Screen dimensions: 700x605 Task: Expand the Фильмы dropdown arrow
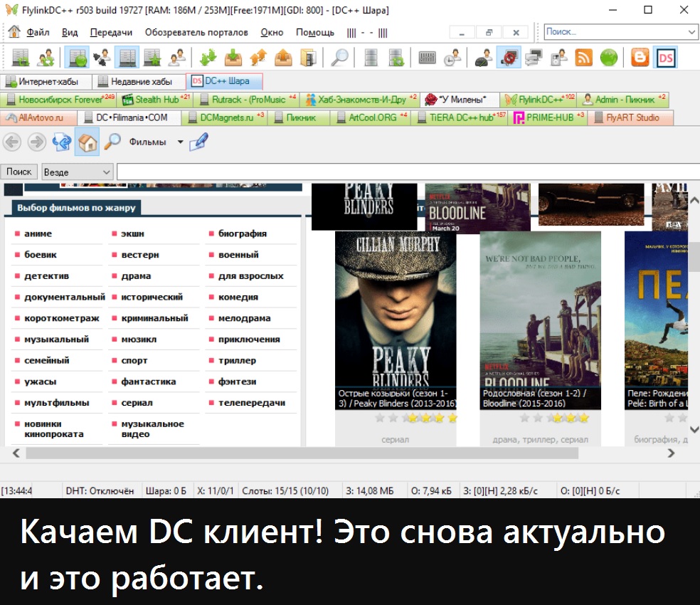(180, 142)
